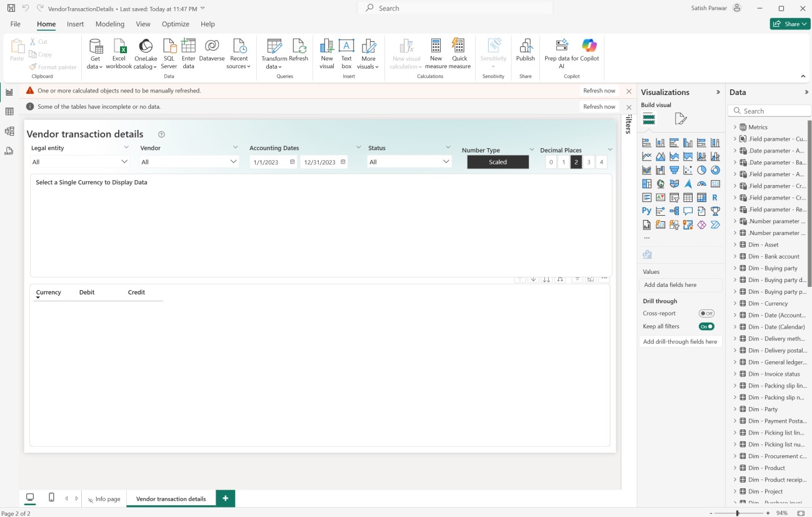Switch to the Modeling ribbon tab
Viewport: 812px width, 517px height.
point(109,24)
